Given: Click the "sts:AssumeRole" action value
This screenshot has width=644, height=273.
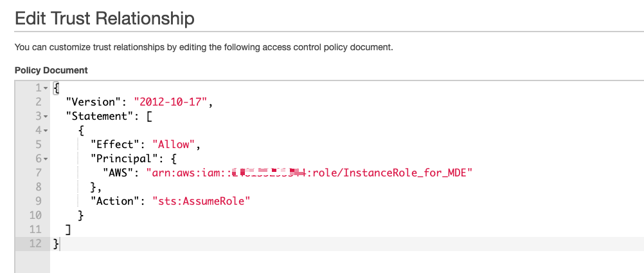Looking at the screenshot, I should coord(201,201).
